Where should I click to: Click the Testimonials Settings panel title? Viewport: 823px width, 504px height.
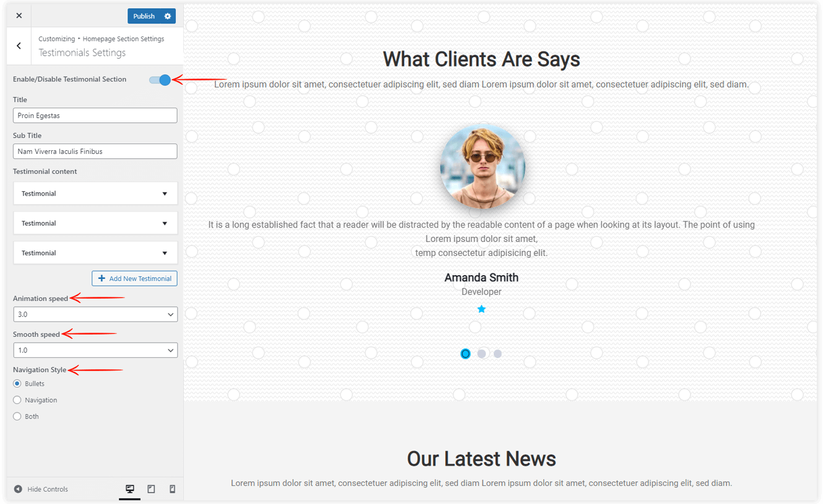coord(82,53)
